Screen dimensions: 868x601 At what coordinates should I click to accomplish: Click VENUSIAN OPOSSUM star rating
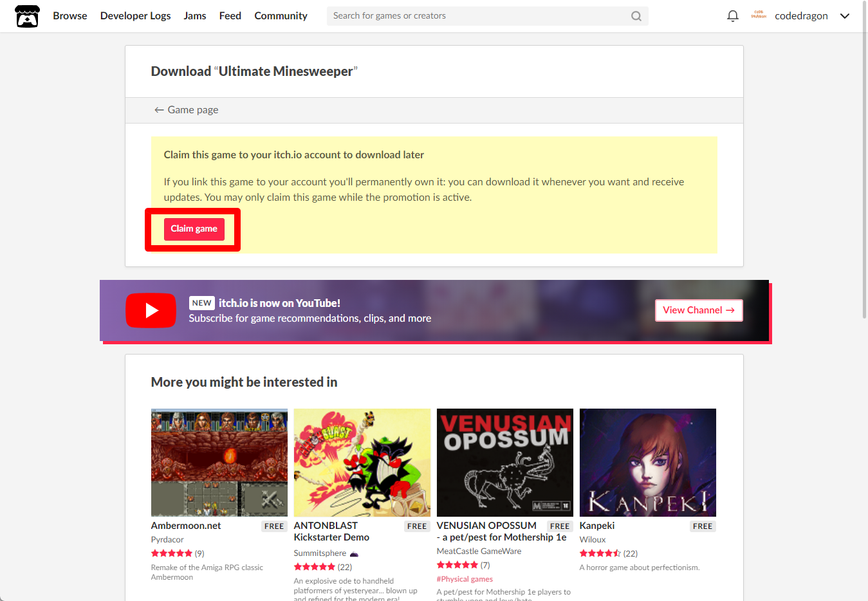457,565
